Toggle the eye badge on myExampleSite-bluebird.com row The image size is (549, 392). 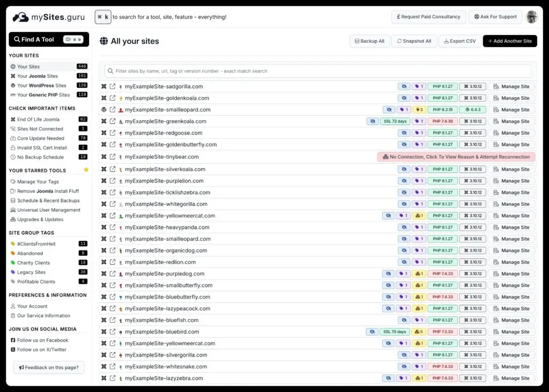pyautogui.click(x=373, y=331)
